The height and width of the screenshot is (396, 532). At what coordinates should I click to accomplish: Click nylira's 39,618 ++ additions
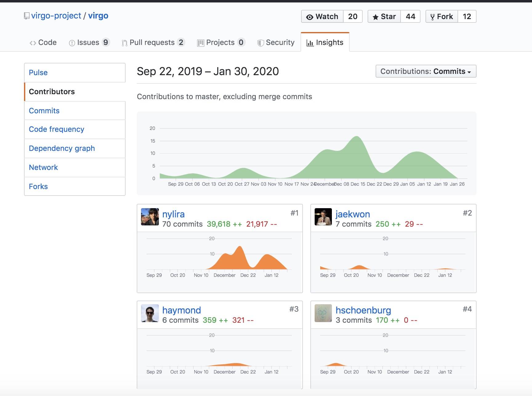(224, 224)
